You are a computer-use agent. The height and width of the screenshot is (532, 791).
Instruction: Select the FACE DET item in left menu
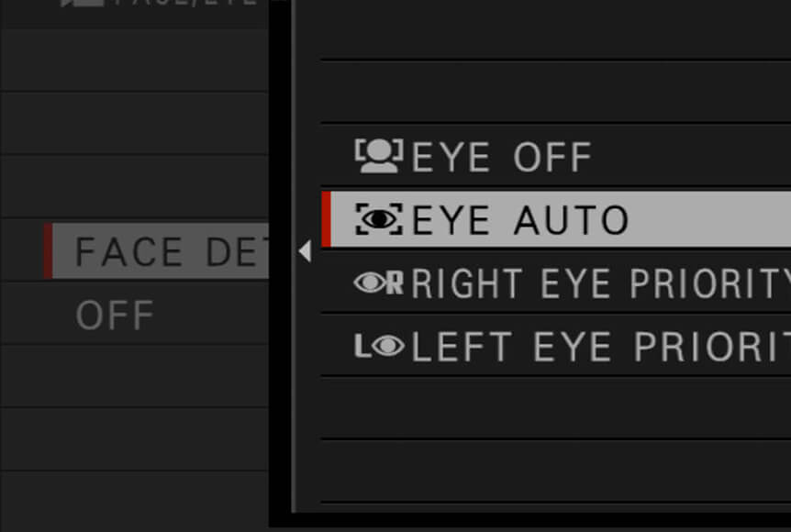[x=156, y=250]
